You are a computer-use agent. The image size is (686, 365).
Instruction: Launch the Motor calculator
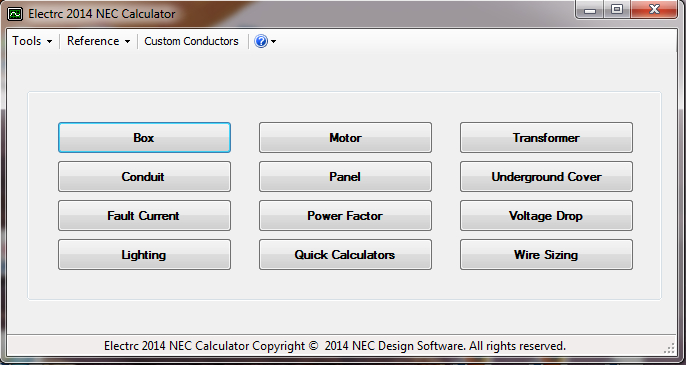coord(345,137)
